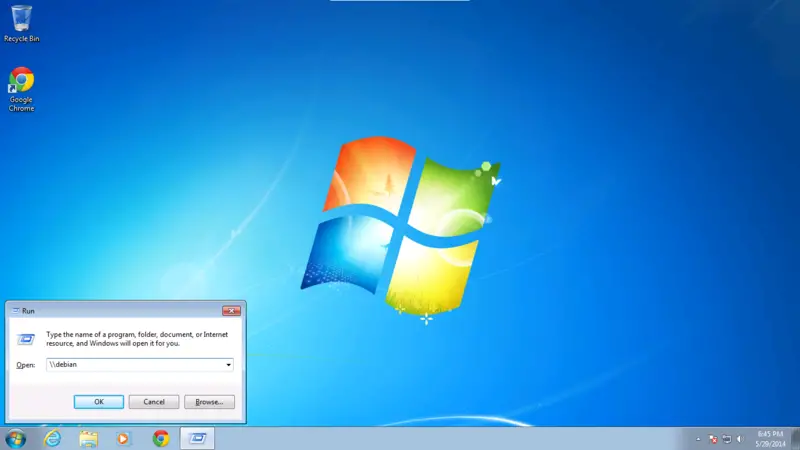Launch Windows Media Player from taskbar
Viewport: 800px width, 450px height.
(123, 439)
